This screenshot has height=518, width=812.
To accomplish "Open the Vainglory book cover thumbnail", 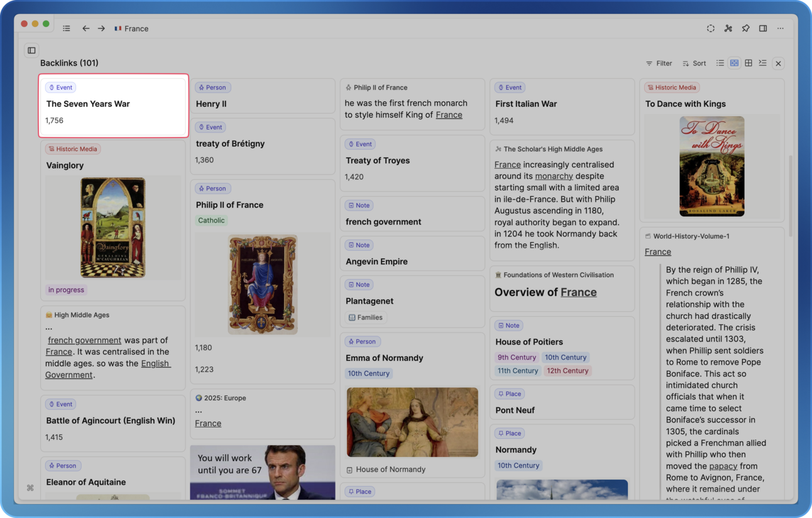I will pos(112,228).
